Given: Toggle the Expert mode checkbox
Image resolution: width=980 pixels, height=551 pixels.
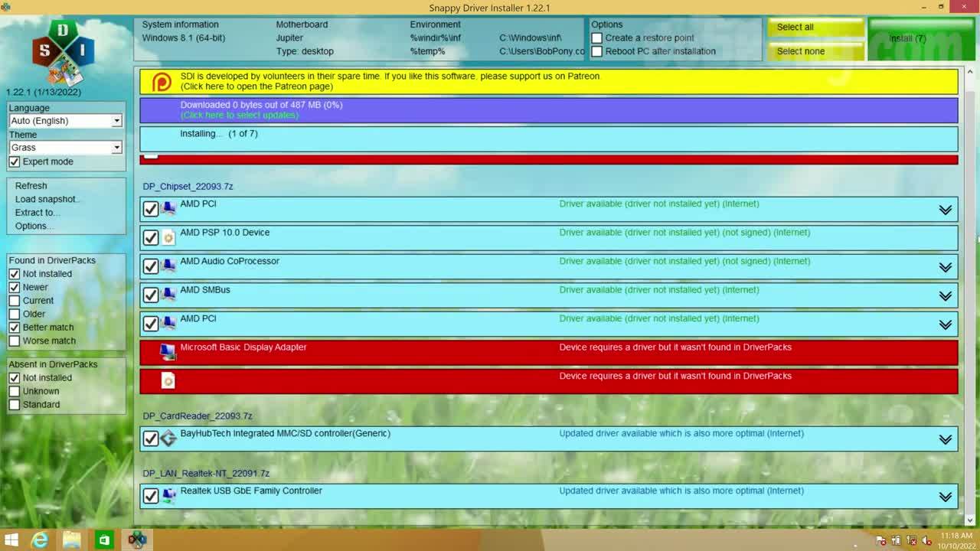Looking at the screenshot, I should tap(15, 162).
